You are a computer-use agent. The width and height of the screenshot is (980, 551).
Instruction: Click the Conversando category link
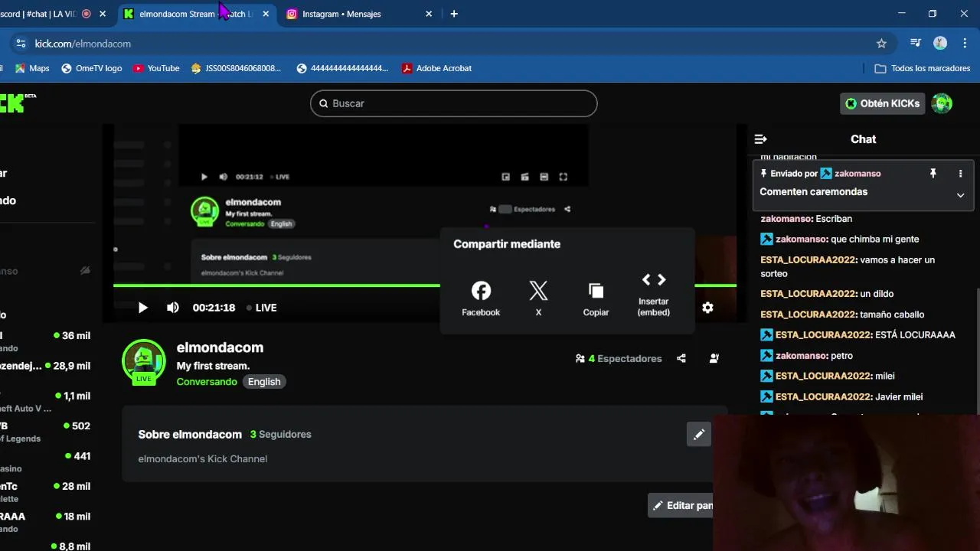pos(207,382)
